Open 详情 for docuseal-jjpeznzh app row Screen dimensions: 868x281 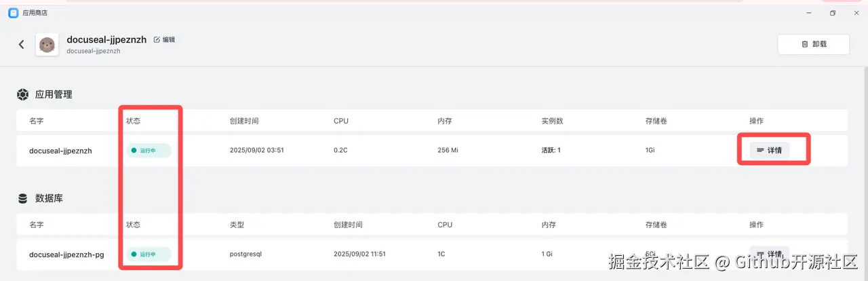tap(770, 150)
